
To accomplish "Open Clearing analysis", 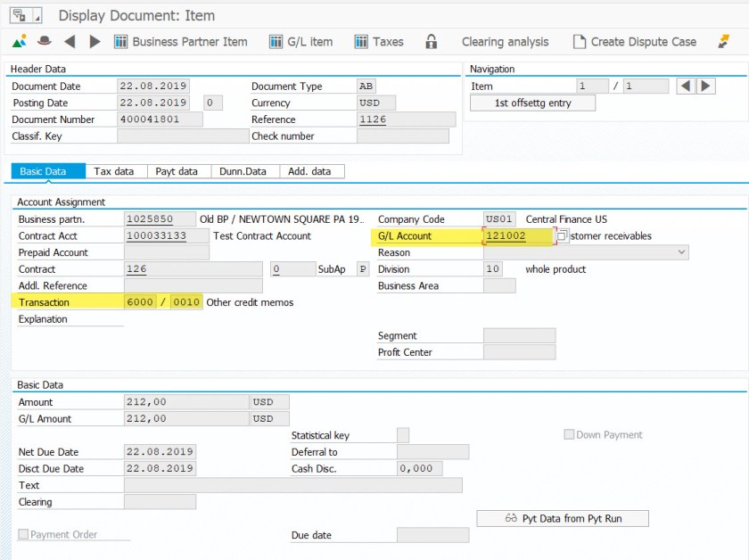I will coord(505,42).
